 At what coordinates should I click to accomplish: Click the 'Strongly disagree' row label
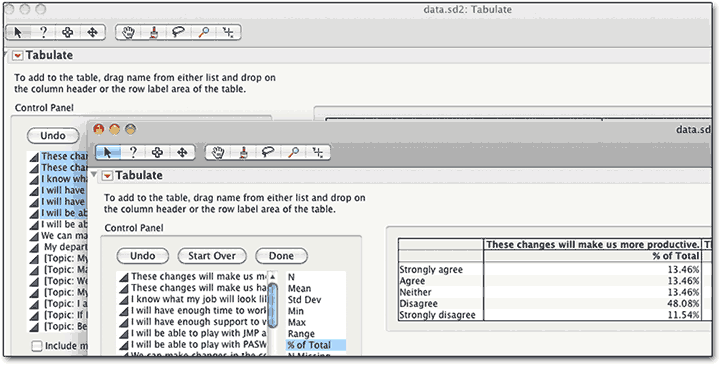[437, 315]
